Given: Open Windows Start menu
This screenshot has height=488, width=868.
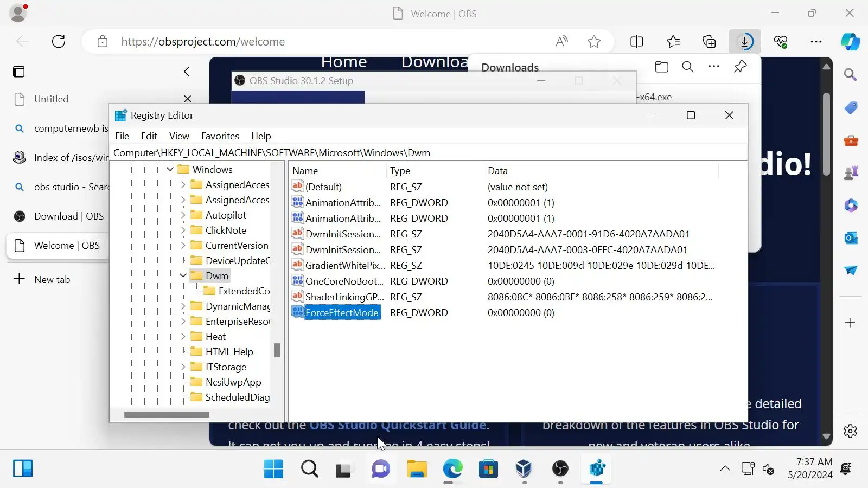Looking at the screenshot, I should click(x=273, y=468).
